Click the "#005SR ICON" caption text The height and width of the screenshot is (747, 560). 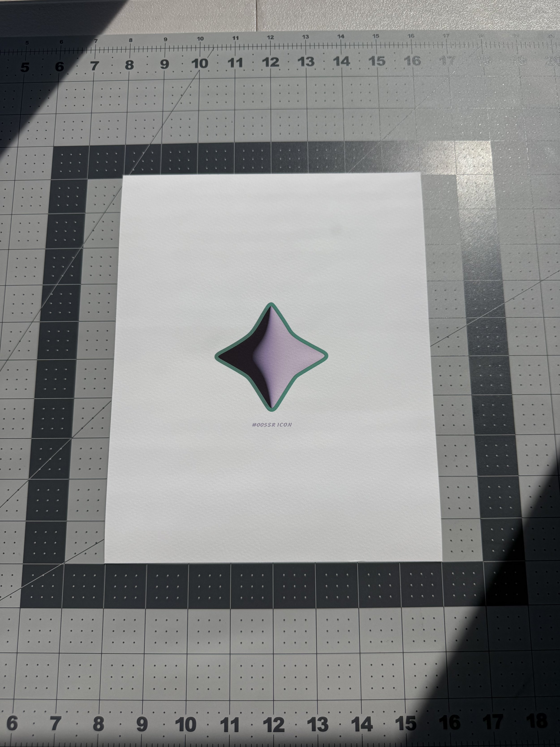pos(271,424)
